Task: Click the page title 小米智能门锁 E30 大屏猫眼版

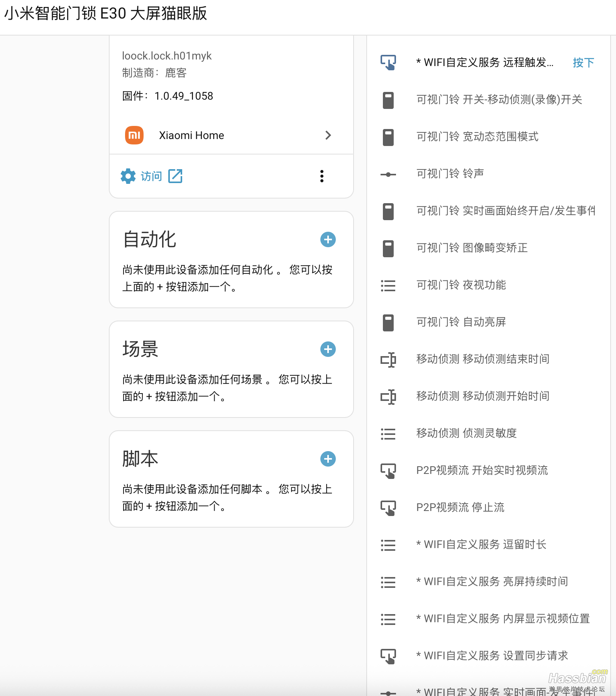Action: coord(105,14)
